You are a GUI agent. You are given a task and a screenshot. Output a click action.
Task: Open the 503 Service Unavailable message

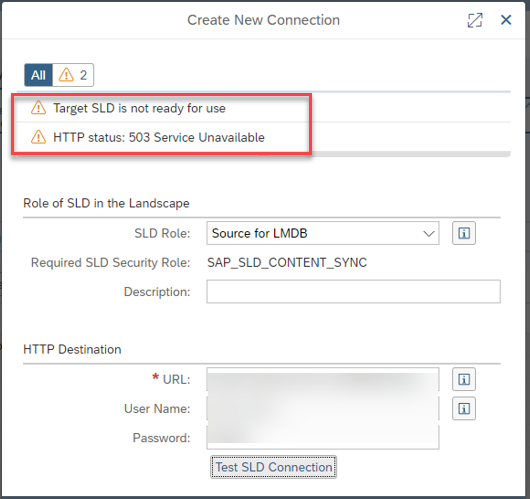159,138
